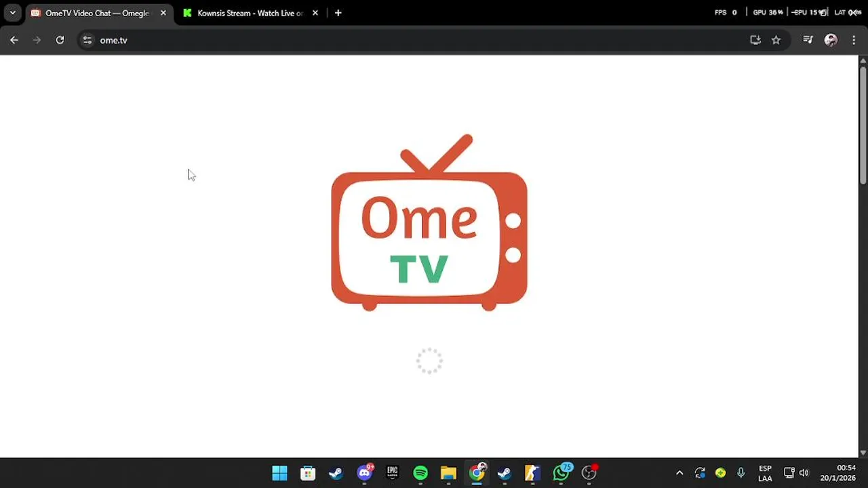868x488 pixels.
Task: Open Counter-Strike from the taskbar
Action: (x=533, y=473)
